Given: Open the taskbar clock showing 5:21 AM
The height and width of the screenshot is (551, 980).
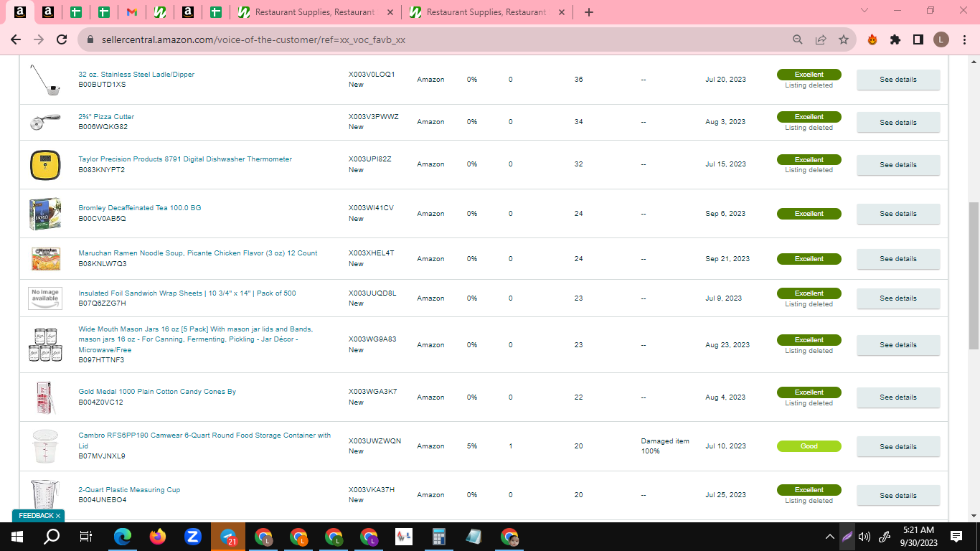Looking at the screenshot, I should coord(918,537).
